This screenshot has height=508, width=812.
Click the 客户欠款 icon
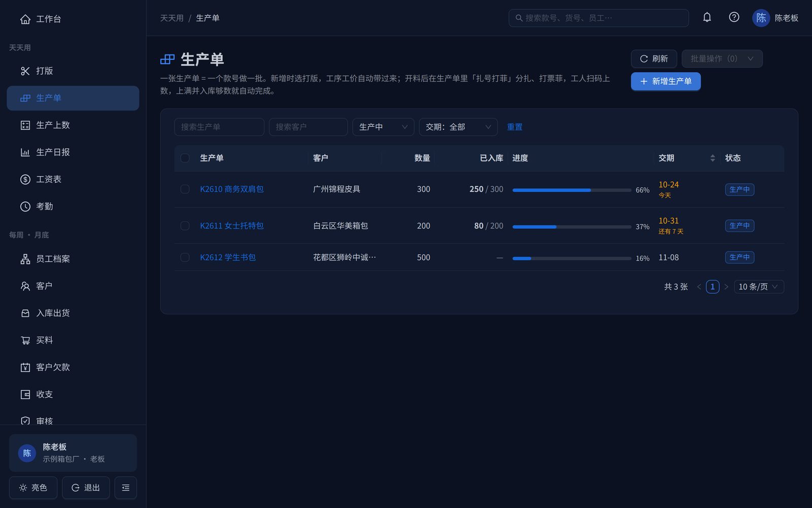25,367
